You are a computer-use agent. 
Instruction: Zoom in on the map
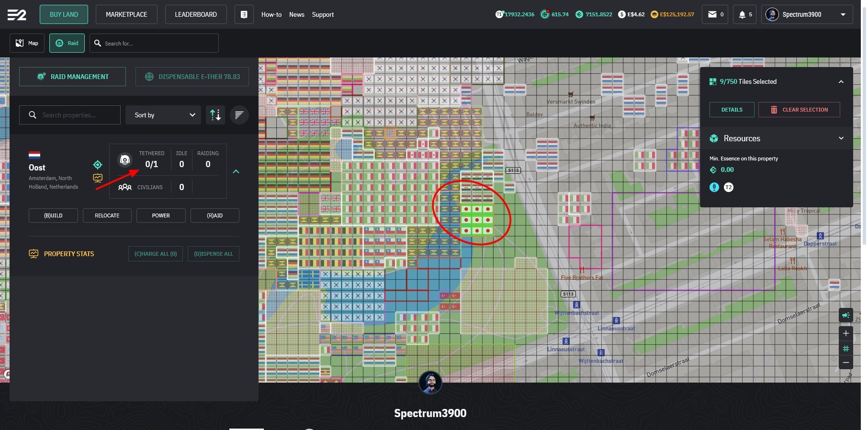(x=846, y=333)
